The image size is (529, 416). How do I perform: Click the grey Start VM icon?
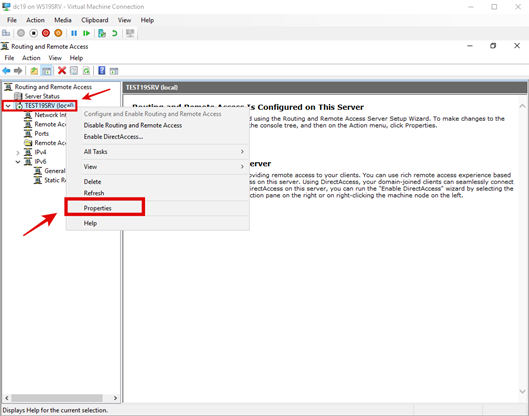click(x=21, y=33)
